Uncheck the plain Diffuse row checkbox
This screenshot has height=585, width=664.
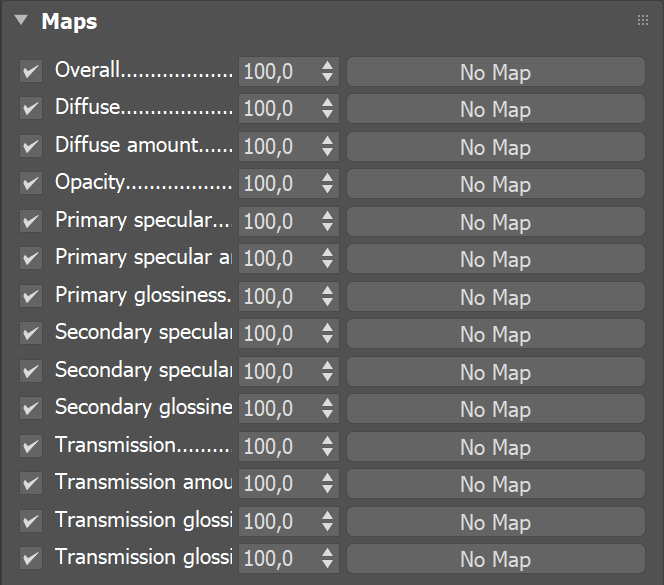point(31,108)
